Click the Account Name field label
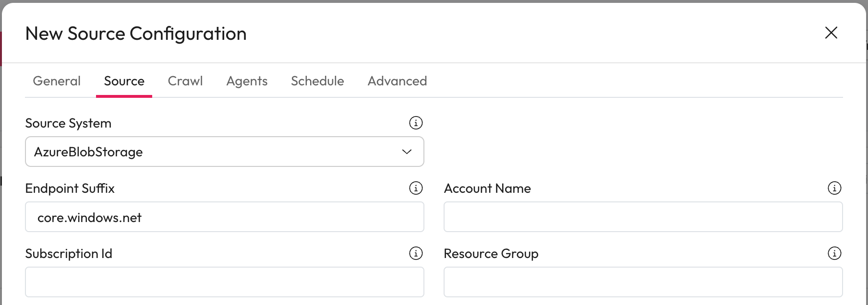The height and width of the screenshot is (305, 868). pos(487,188)
